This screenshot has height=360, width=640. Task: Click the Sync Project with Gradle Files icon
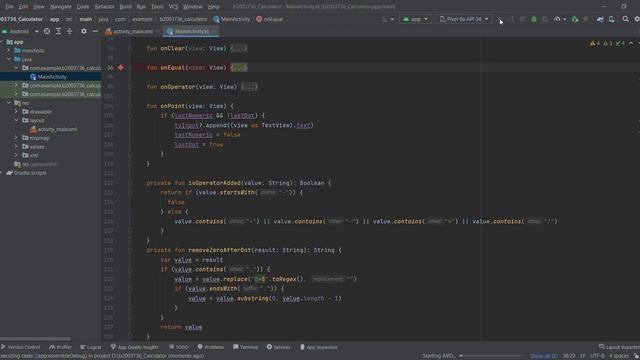[600, 19]
